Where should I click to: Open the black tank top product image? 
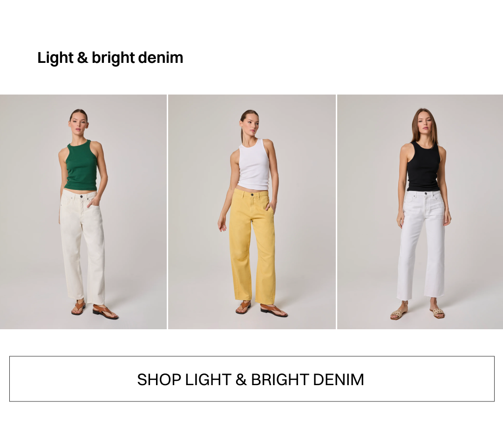(x=420, y=211)
